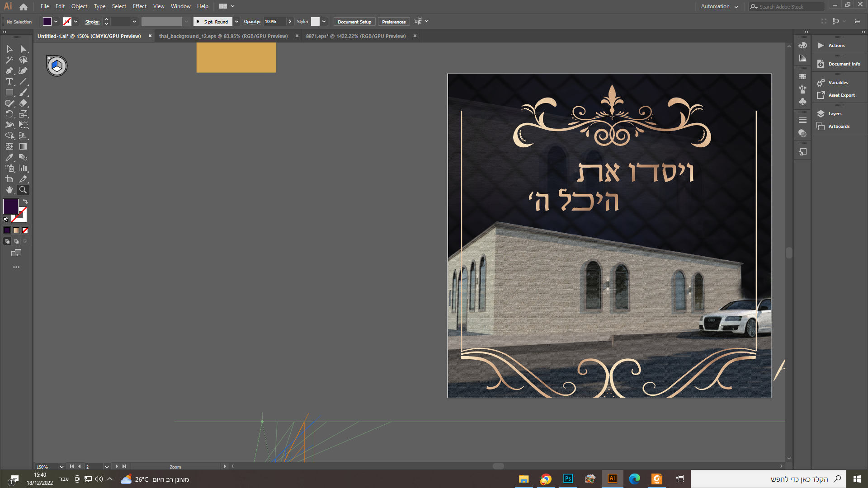Select the Pen tool

[9, 70]
